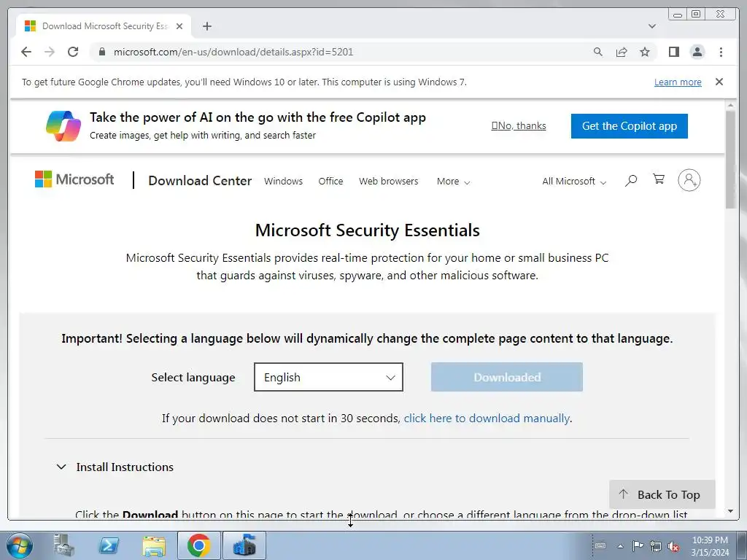
Task: Collapse the Install Instructions section
Action: click(x=115, y=467)
